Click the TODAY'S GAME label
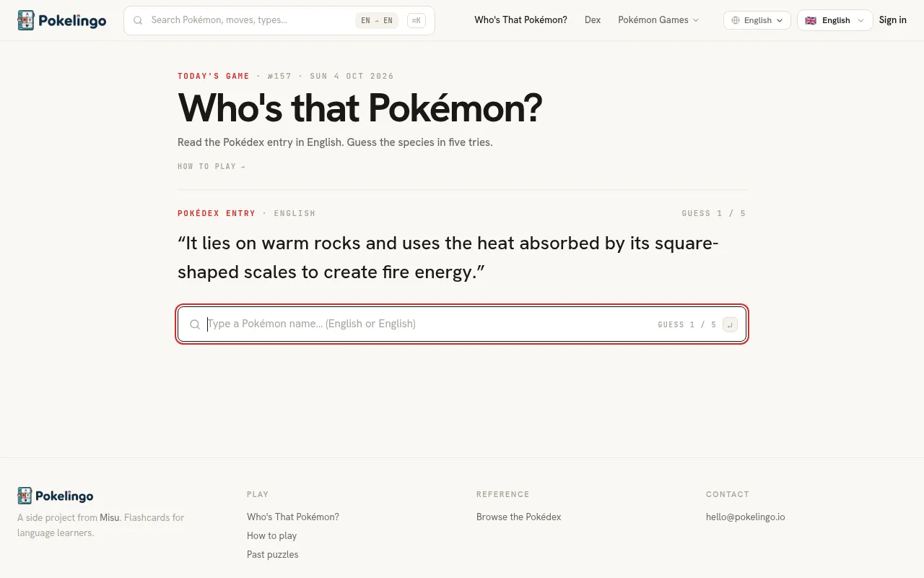This screenshot has width=924, height=578. [x=214, y=76]
